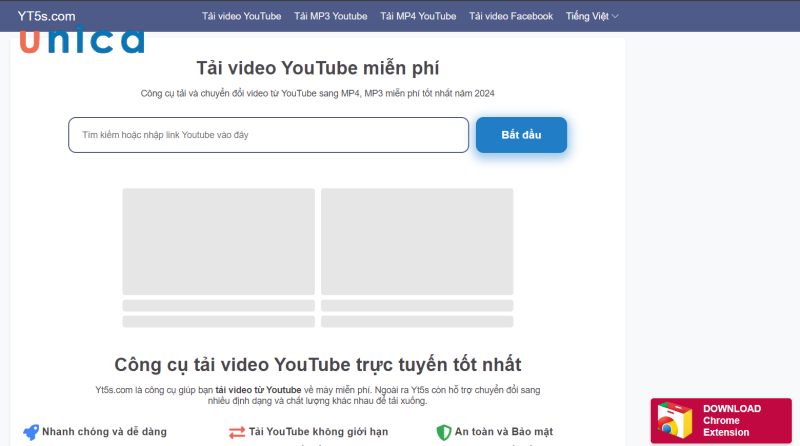Focus the Youtube link search input field
Image resolution: width=800 pixels, height=446 pixels.
pos(268,135)
